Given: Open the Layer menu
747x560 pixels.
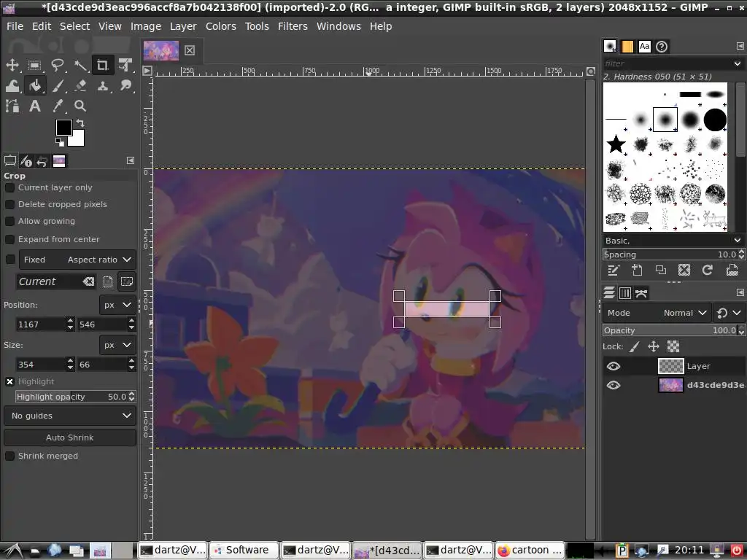Looking at the screenshot, I should pyautogui.click(x=183, y=26).
